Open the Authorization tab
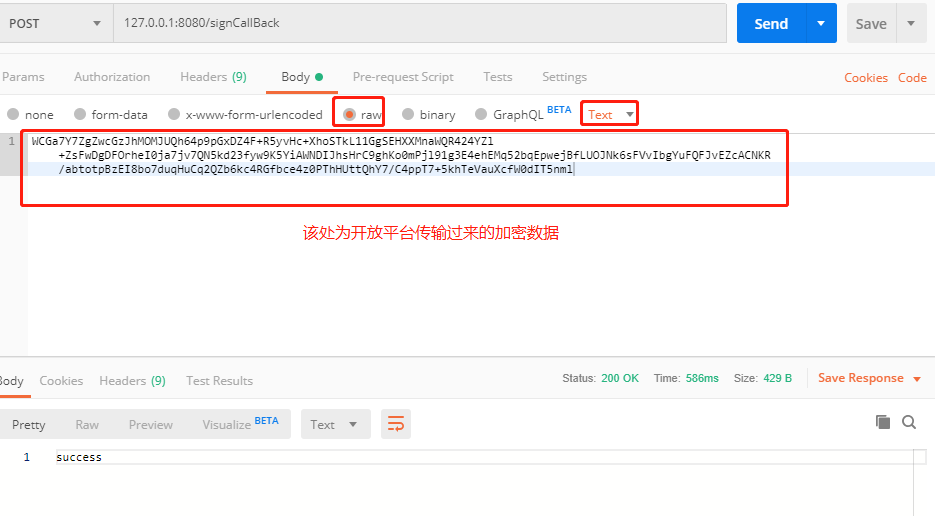Image resolution: width=935 pixels, height=516 pixels. pos(112,77)
